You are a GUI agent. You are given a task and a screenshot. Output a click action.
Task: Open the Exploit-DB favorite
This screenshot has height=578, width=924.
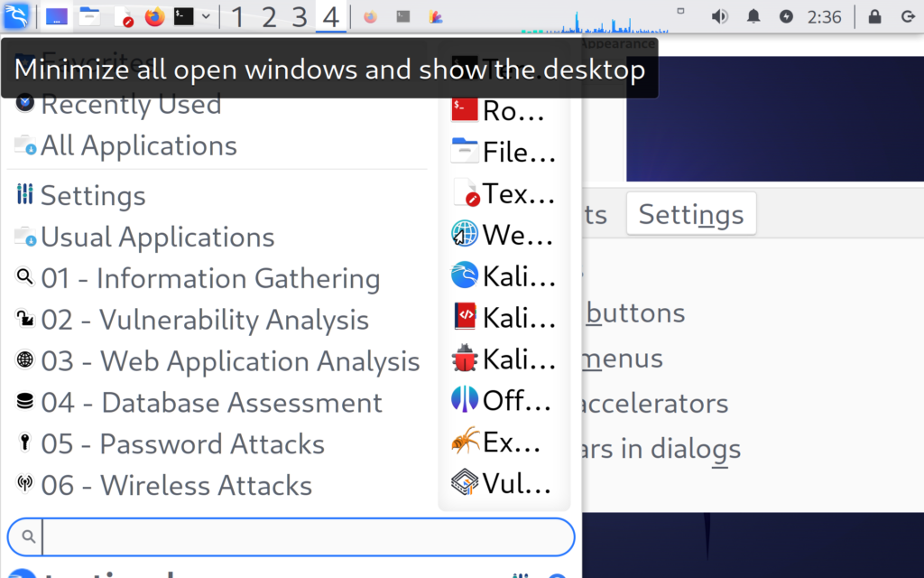(x=502, y=442)
